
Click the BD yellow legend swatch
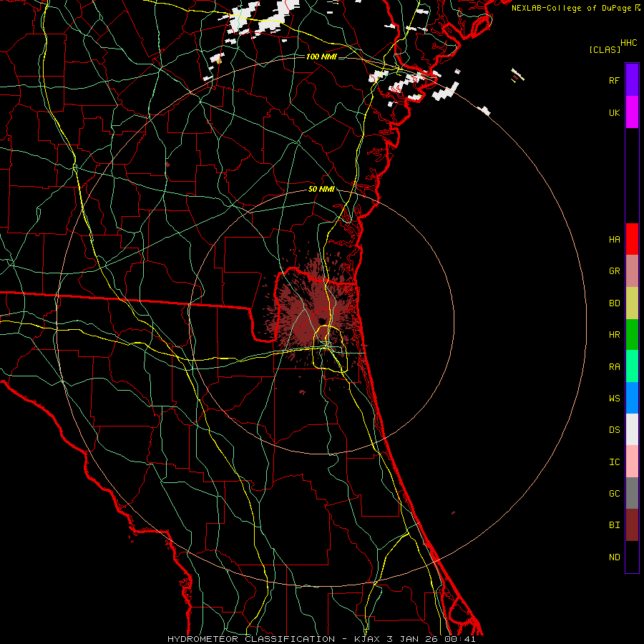click(632, 303)
